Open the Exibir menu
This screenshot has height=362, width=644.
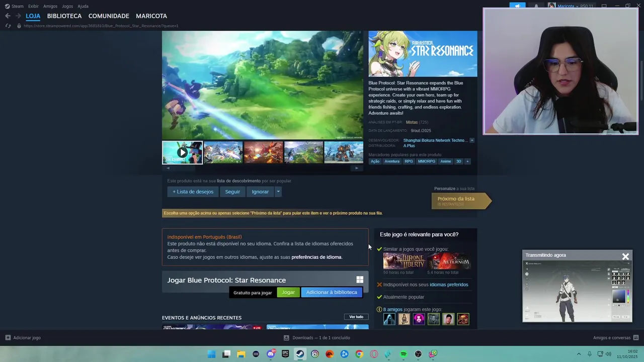coord(33,6)
